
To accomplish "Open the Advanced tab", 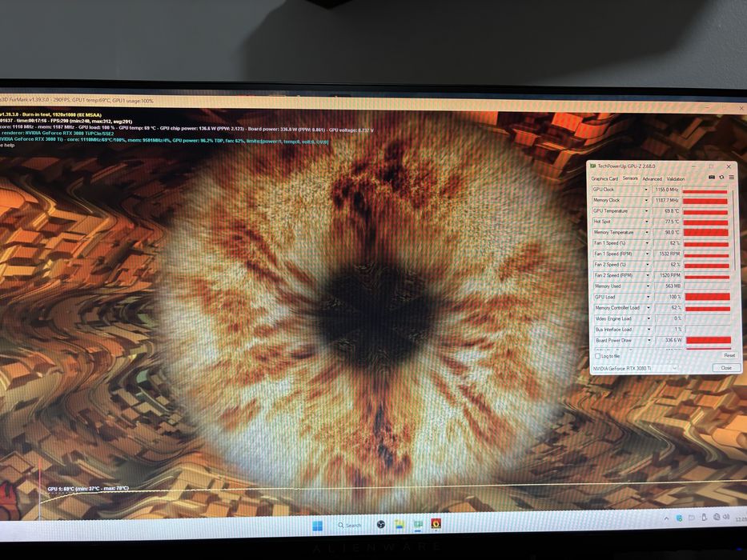I will tap(652, 178).
